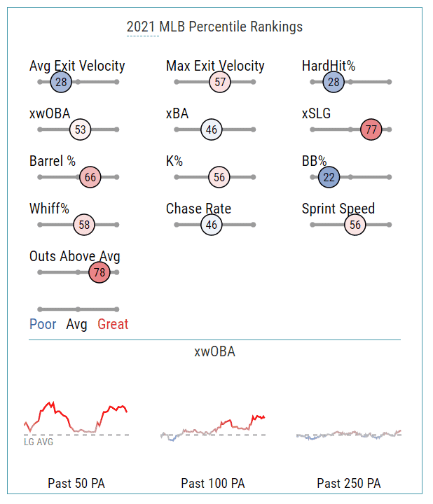The image size is (433, 504).
Task: Click the 2021 MLB Percentile Rankings title
Action: (214, 27)
